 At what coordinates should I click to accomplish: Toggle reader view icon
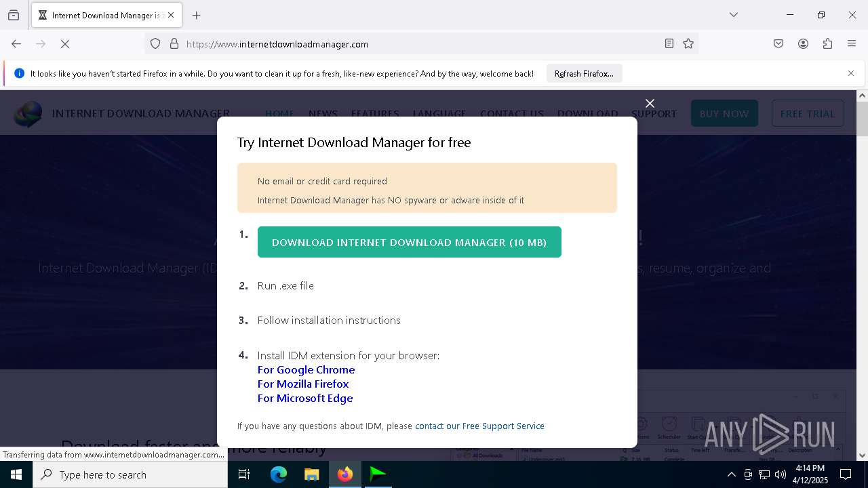coord(669,44)
